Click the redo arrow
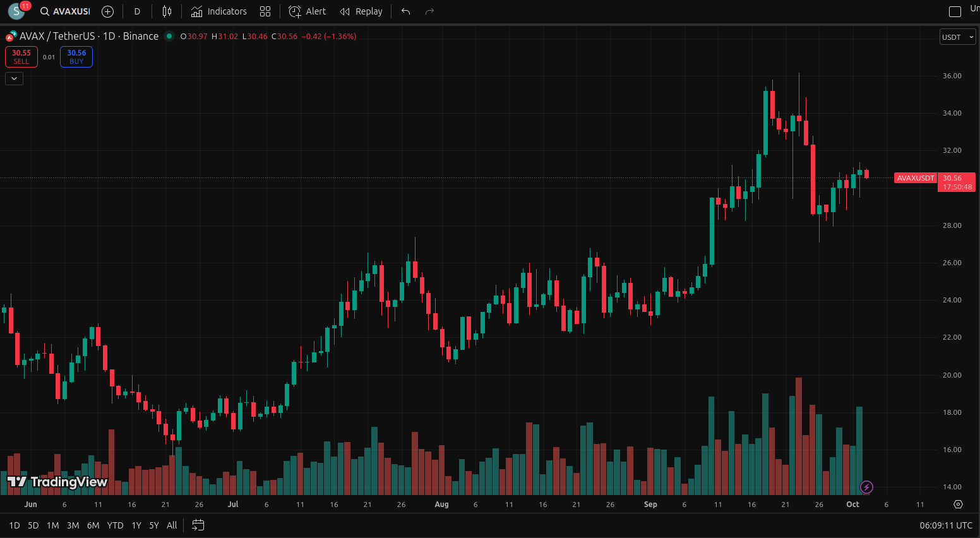The height and width of the screenshot is (538, 980). tap(429, 11)
